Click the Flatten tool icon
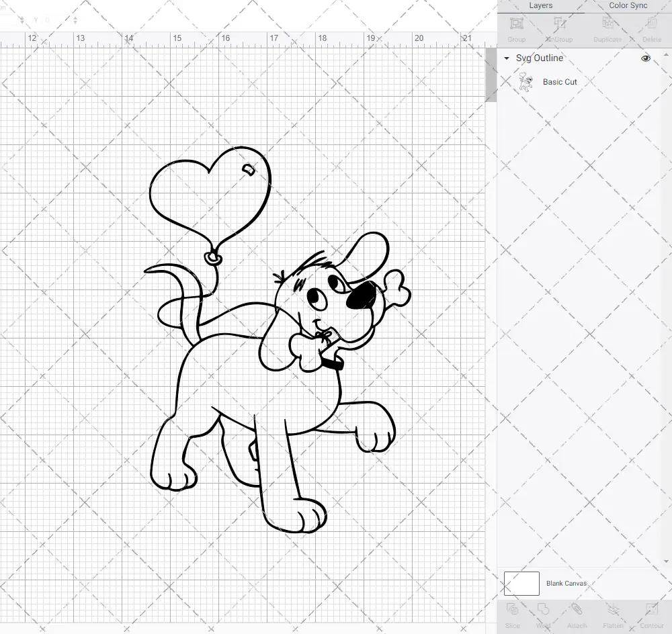672x634 pixels. tap(613, 613)
